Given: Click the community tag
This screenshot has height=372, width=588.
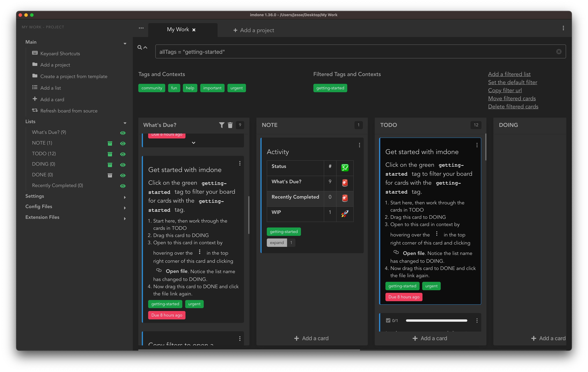Looking at the screenshot, I should tap(152, 88).
